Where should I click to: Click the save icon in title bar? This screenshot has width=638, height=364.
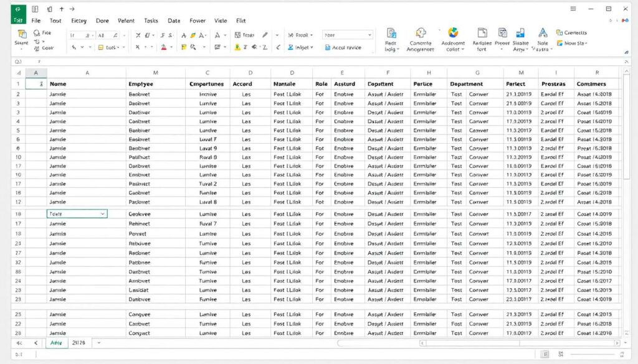tap(35, 9)
